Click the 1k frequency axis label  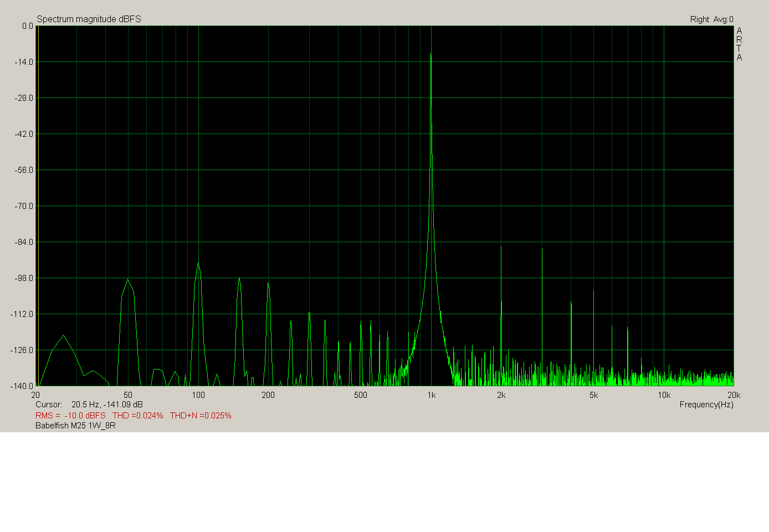pyautogui.click(x=431, y=395)
